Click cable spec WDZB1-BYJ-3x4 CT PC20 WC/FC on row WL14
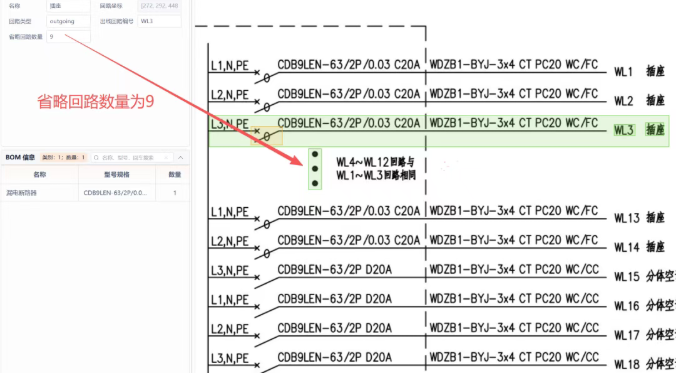 514,240
